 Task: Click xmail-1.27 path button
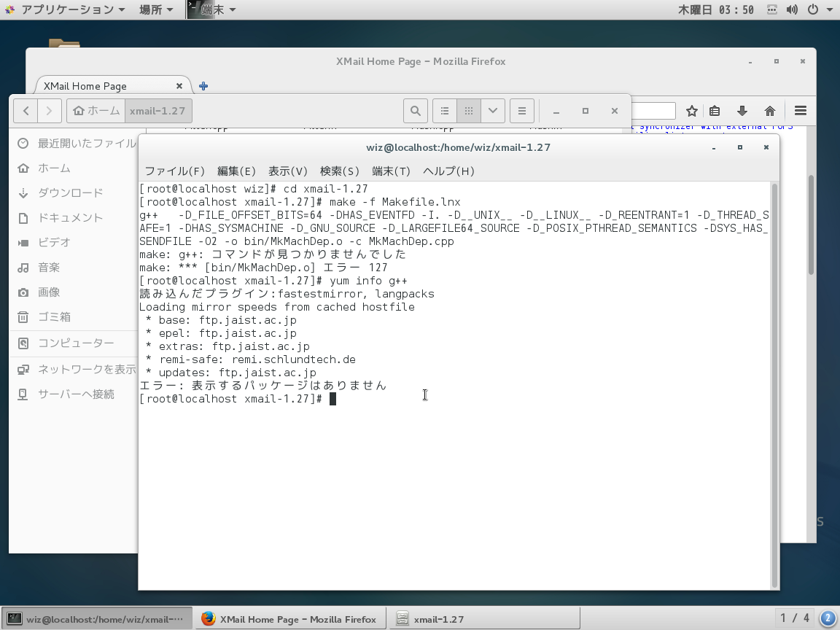tap(158, 111)
